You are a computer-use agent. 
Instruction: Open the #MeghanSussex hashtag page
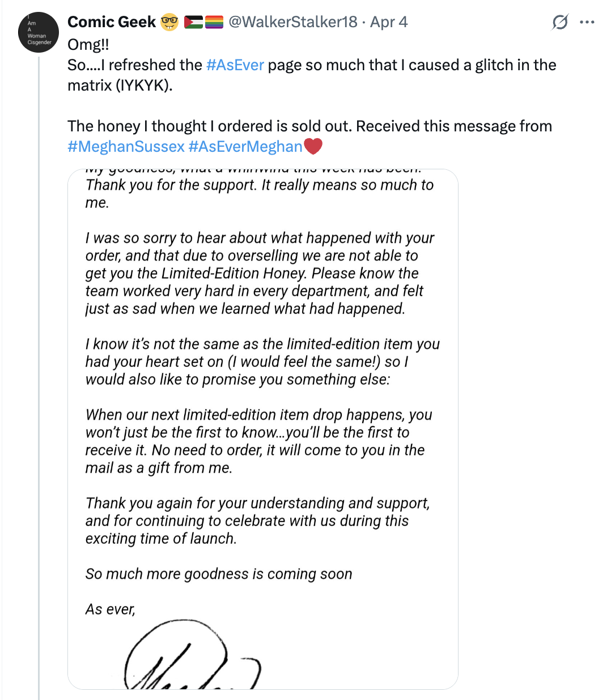point(124,146)
